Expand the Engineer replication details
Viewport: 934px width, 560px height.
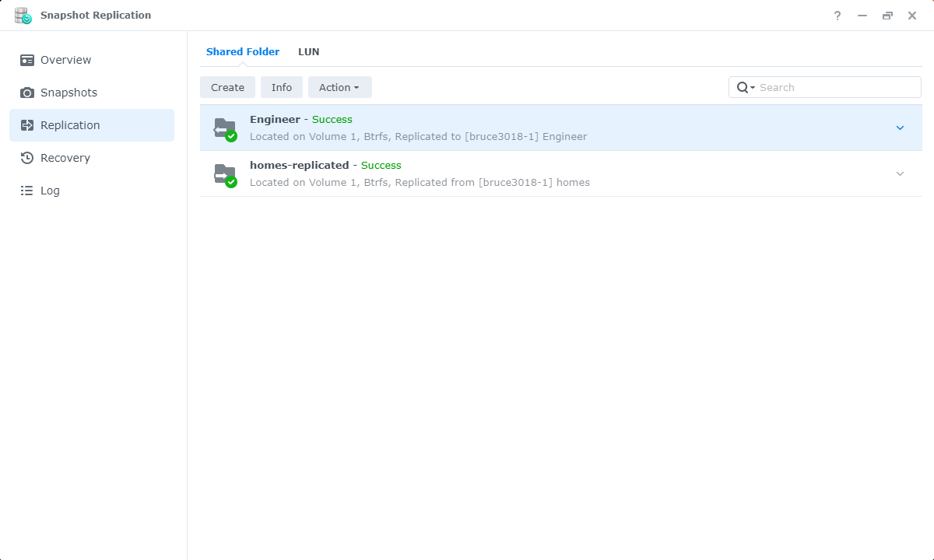click(x=900, y=128)
